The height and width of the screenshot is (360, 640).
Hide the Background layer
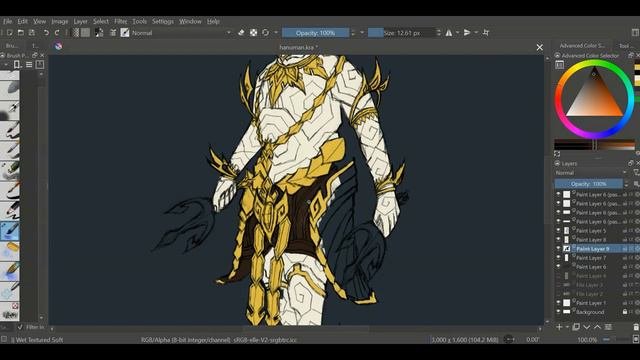[x=558, y=312]
